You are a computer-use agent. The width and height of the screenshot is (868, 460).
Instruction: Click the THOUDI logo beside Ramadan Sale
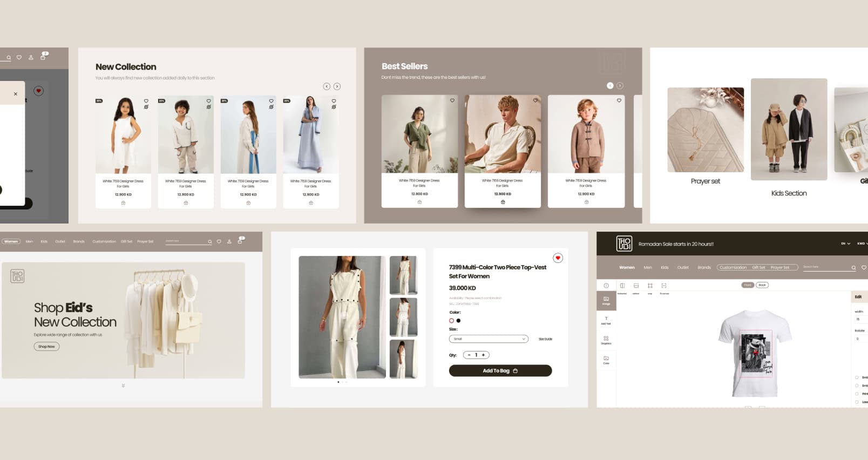click(624, 243)
